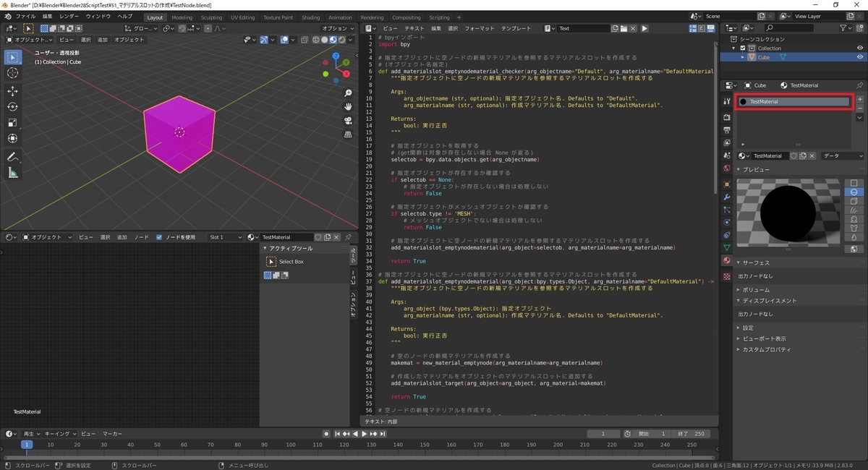Open the Data link dropdown in material panel

843,156
